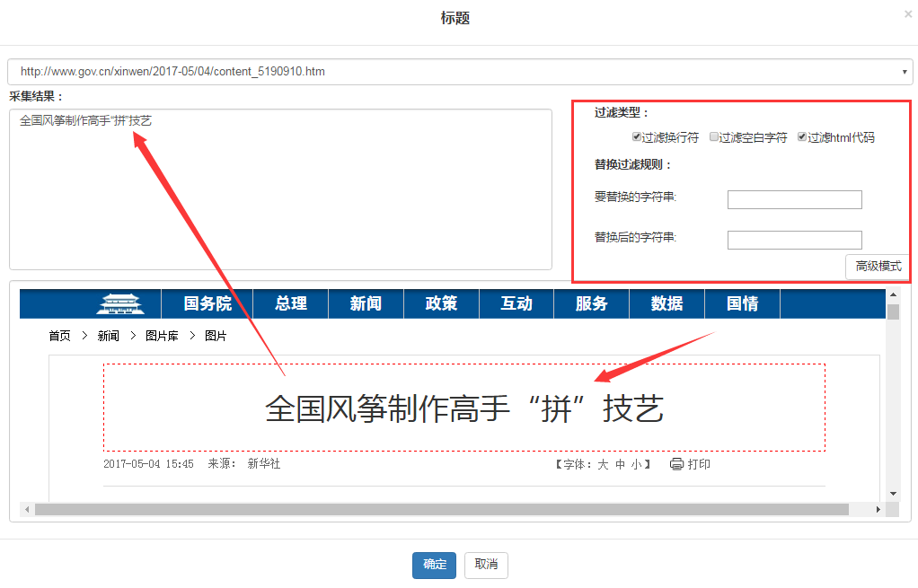This screenshot has height=588, width=918.
Task: Click the 要替换的字符串 input field
Action: pos(794,199)
